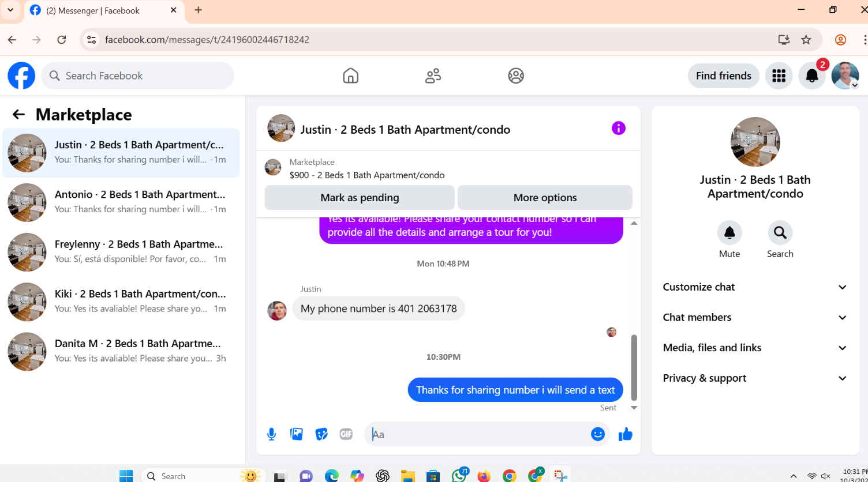Show hidden system tray icons
Screen dimensions: 868x482
tap(794, 476)
